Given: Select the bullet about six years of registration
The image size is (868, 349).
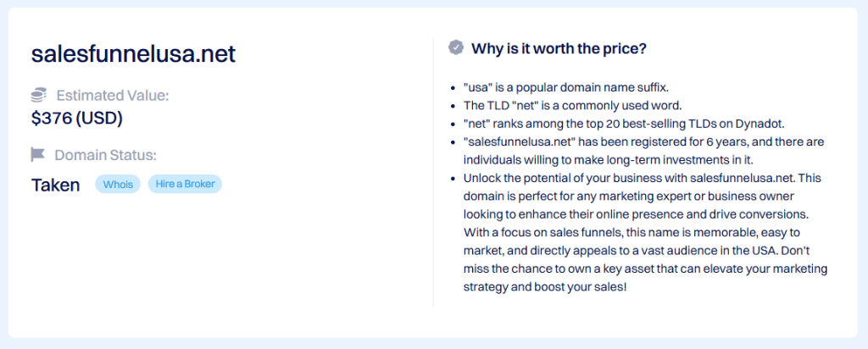Looking at the screenshot, I should pos(643,151).
